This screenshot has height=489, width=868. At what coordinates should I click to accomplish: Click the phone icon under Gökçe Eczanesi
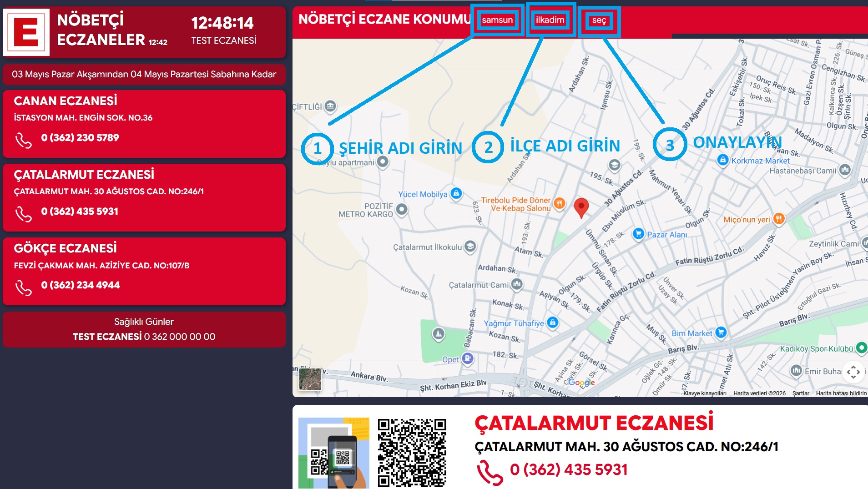(23, 287)
